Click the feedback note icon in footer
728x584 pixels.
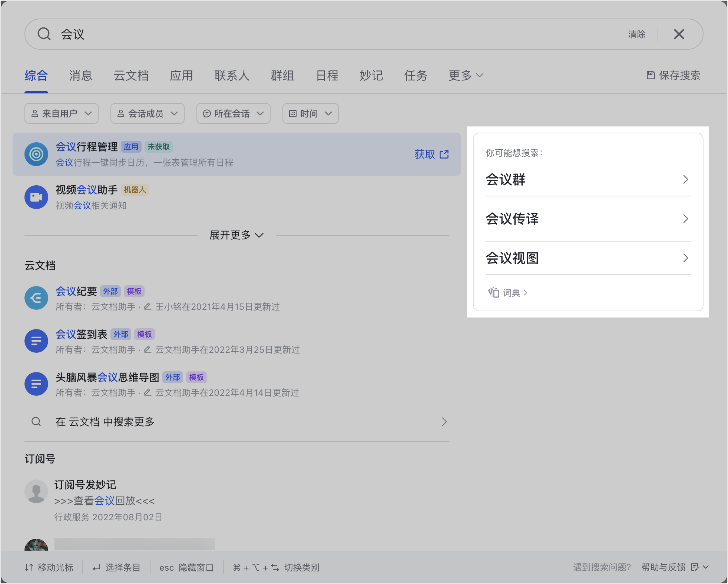click(695, 567)
